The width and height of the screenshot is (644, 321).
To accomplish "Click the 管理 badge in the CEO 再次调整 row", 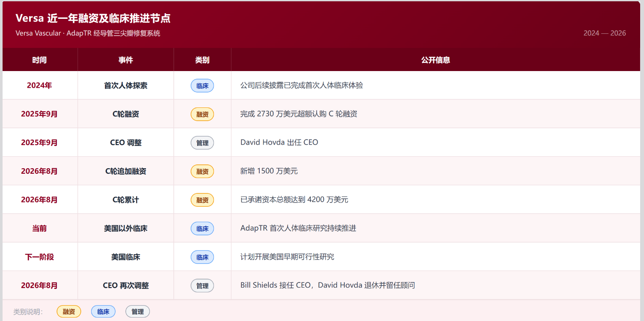I will 202,285.
